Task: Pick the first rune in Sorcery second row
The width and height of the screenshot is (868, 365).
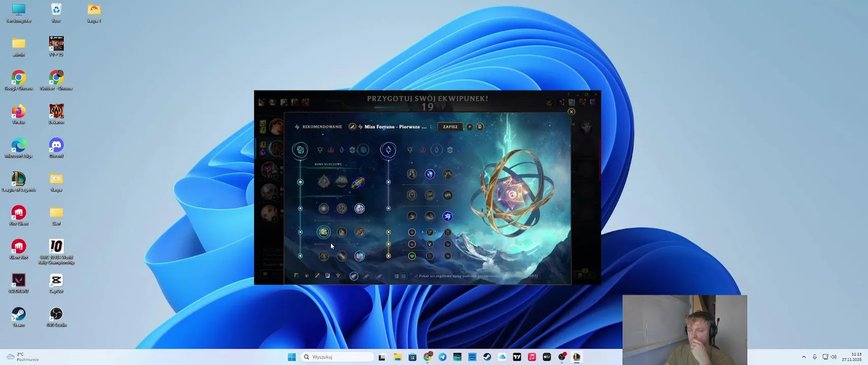Action: click(412, 195)
